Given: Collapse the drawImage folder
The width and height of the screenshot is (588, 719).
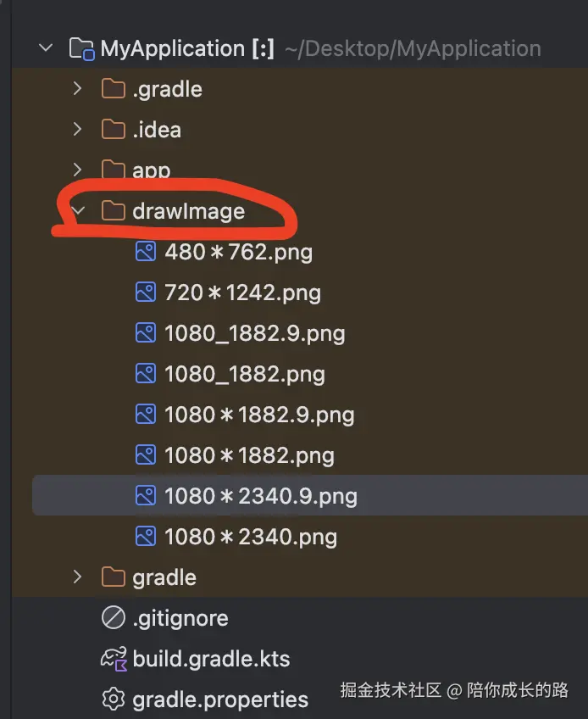Looking at the screenshot, I should click(78, 211).
